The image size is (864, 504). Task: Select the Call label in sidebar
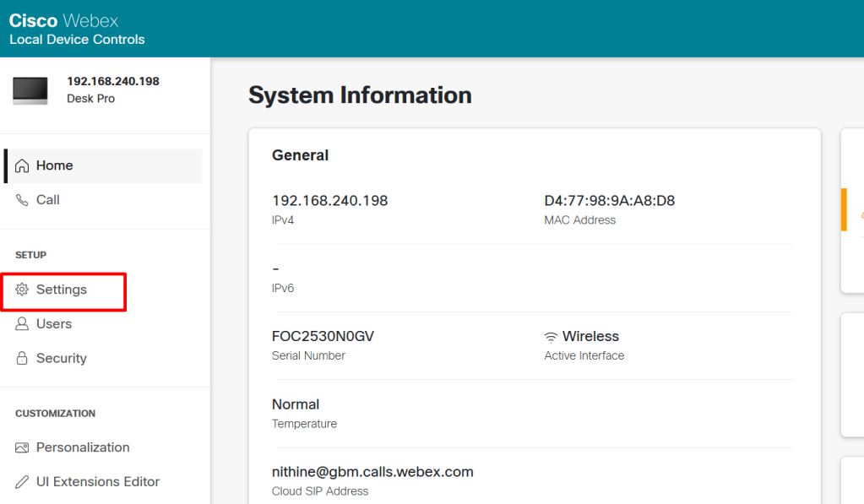pos(48,200)
